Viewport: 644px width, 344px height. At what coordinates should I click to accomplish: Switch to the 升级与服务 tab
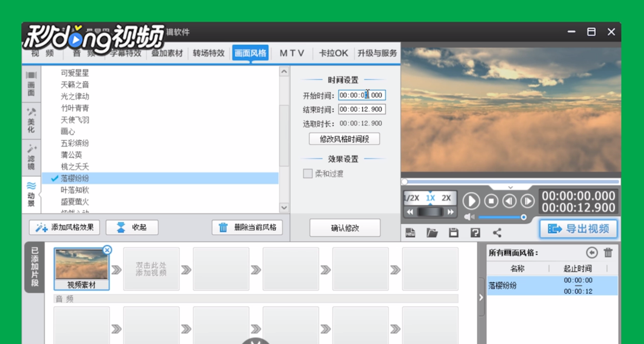pos(377,53)
